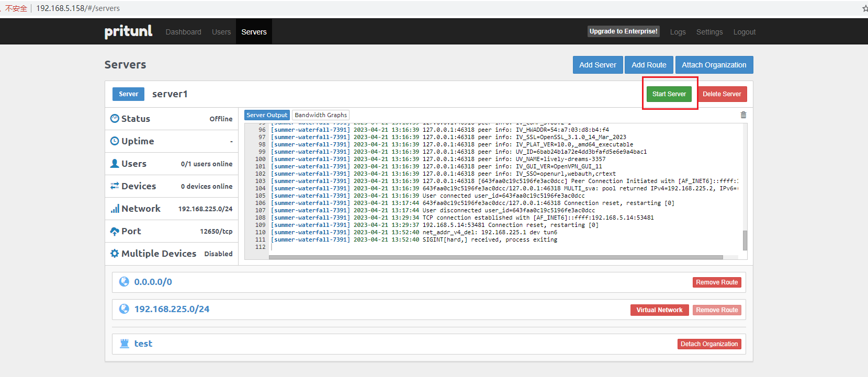Click the 12650/tcp port value
This screenshot has height=377, width=868.
coord(216,232)
